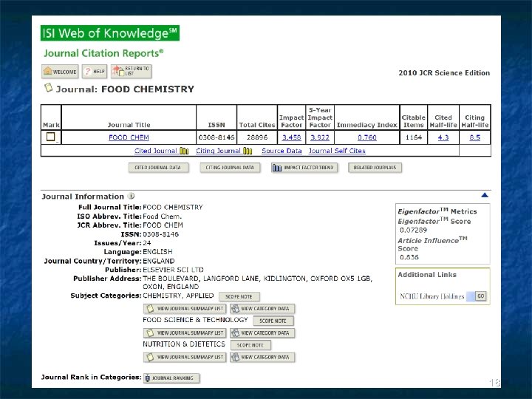Click the Total Cites value 28896
The image size is (532, 399).
(257, 137)
